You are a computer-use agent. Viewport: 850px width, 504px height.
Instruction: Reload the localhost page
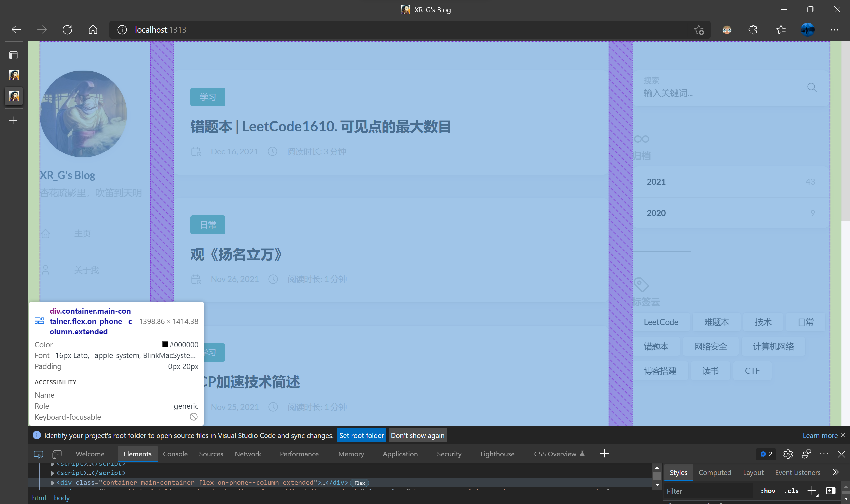[x=67, y=30]
